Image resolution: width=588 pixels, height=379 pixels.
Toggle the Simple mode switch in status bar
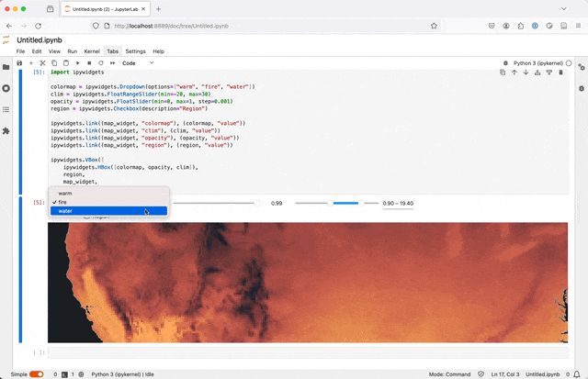pos(37,374)
